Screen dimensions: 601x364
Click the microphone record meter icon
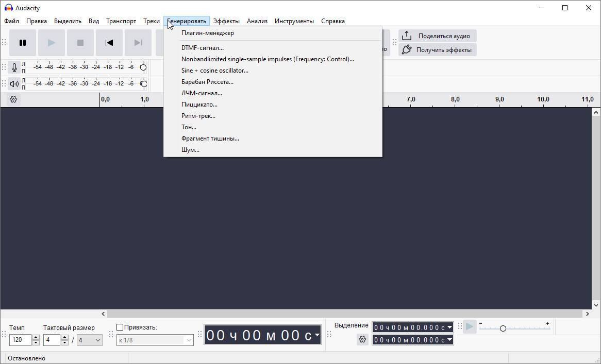click(14, 67)
